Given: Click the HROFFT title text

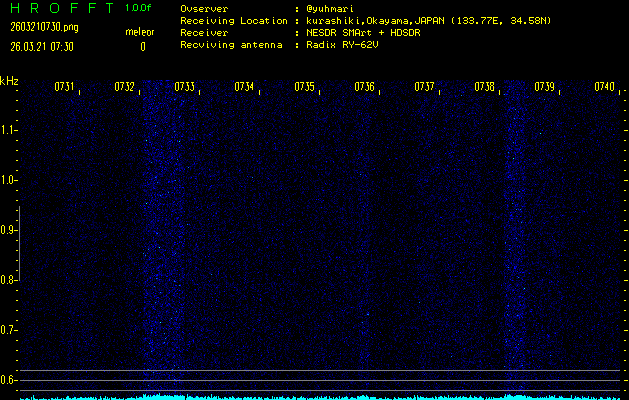Looking at the screenshot, I should click(62, 8).
